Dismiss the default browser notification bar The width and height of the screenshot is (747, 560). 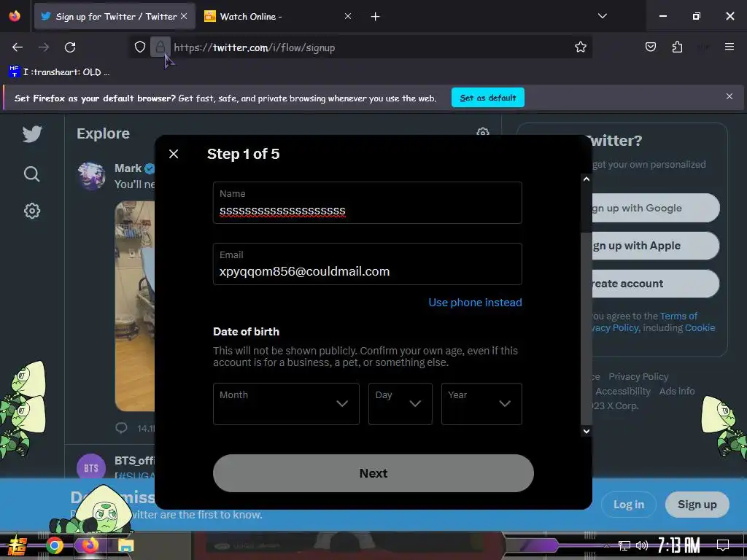pos(729,96)
